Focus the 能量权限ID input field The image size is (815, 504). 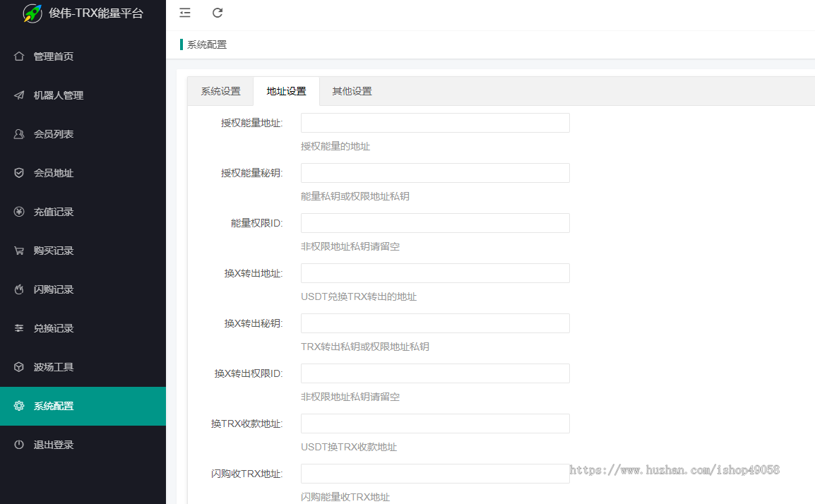435,223
